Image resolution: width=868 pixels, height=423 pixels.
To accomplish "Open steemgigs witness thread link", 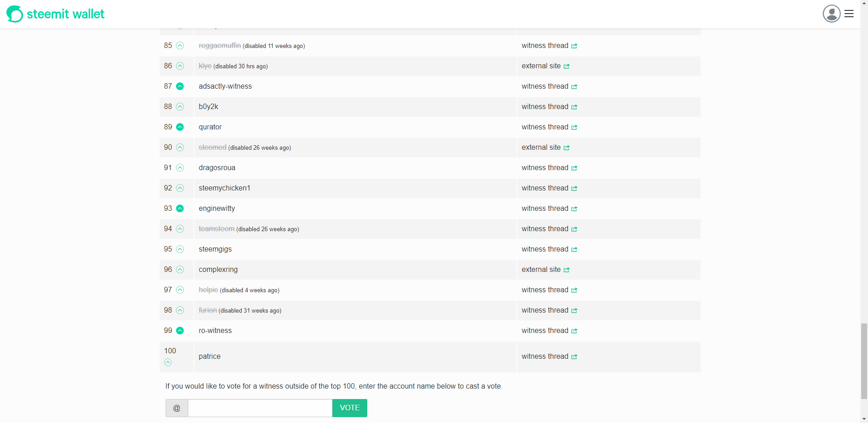I will [545, 249].
